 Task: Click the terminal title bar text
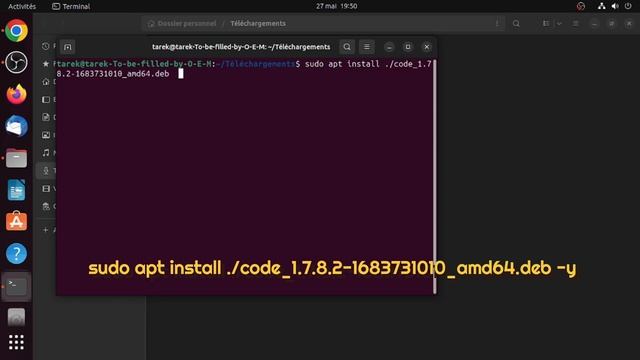tap(241, 47)
